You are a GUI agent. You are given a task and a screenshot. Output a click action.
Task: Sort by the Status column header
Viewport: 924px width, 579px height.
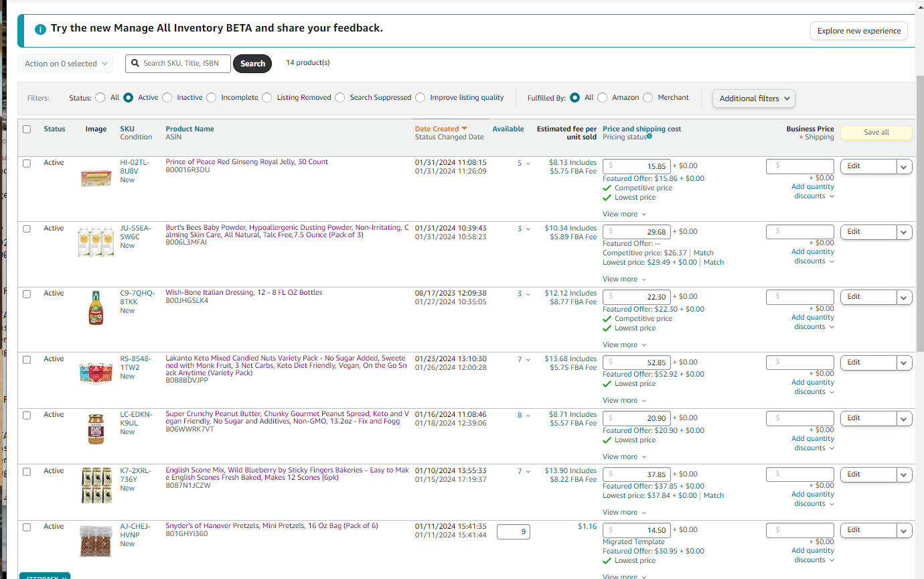coord(54,129)
